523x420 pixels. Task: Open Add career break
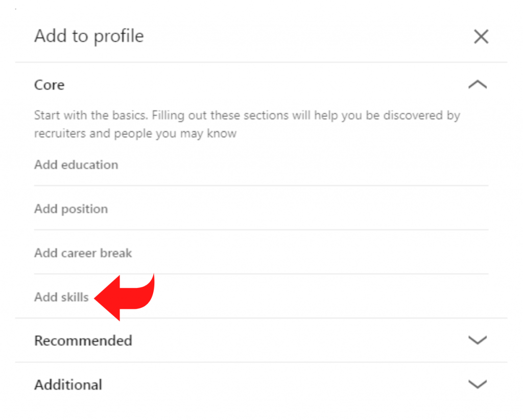click(x=83, y=253)
